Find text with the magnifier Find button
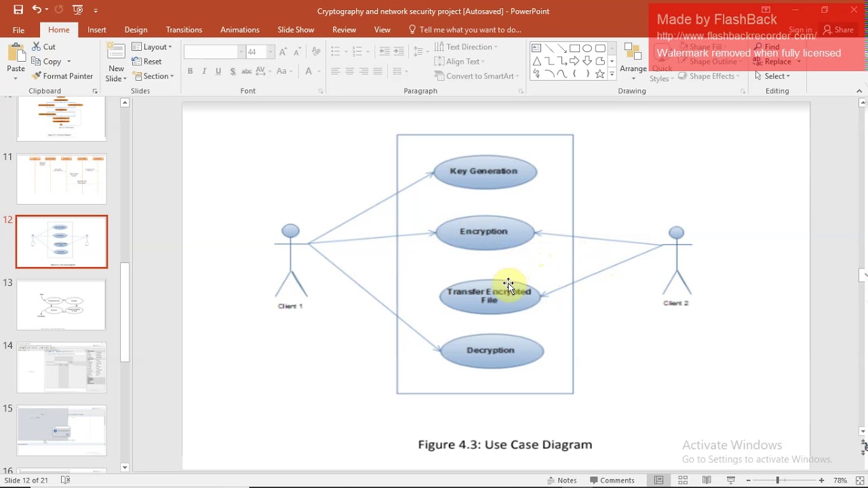Image resolution: width=868 pixels, height=488 pixels. (x=768, y=47)
